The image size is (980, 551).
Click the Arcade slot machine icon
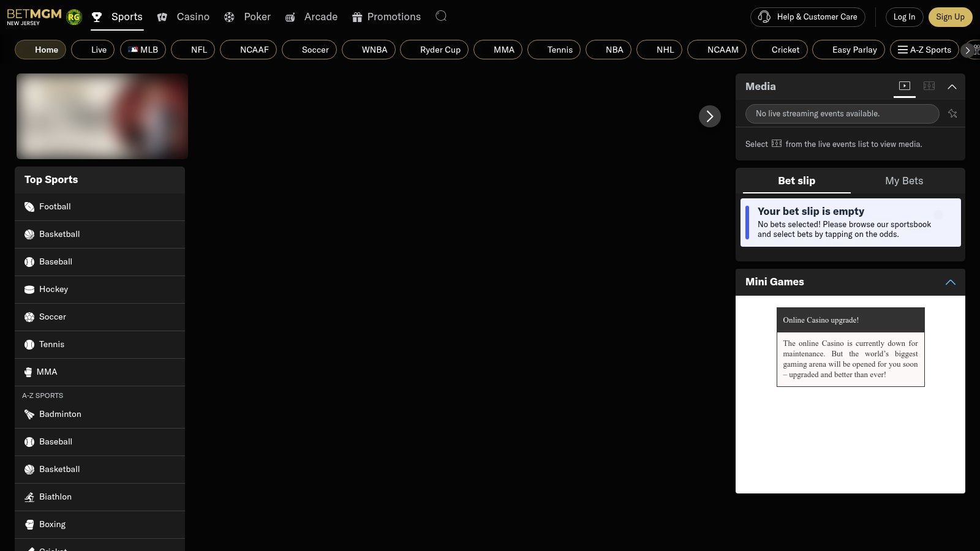(x=290, y=17)
